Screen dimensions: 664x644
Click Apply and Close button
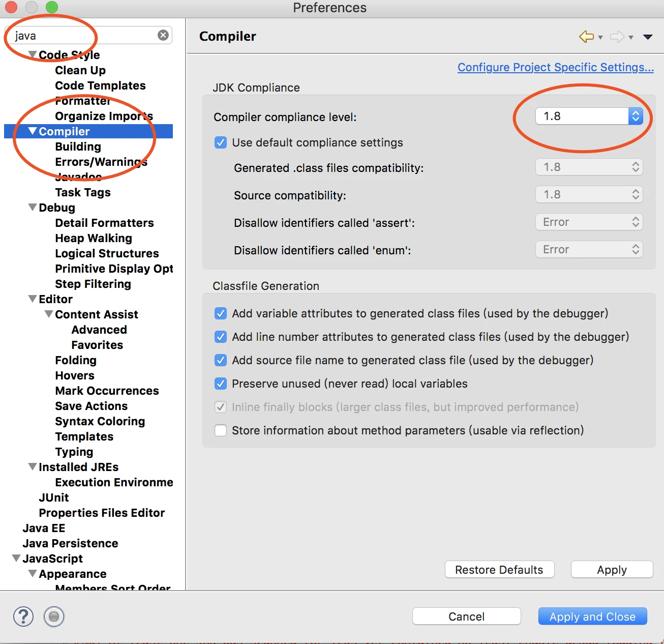(x=593, y=617)
